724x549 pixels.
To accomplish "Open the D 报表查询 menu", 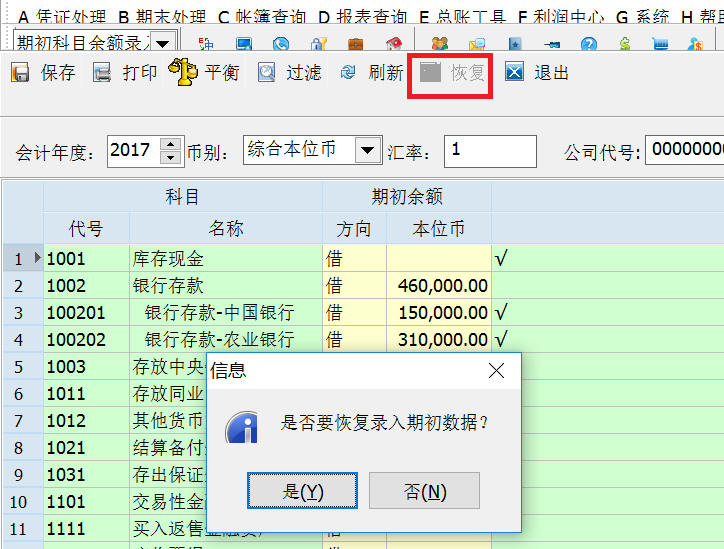I will tap(362, 17).
